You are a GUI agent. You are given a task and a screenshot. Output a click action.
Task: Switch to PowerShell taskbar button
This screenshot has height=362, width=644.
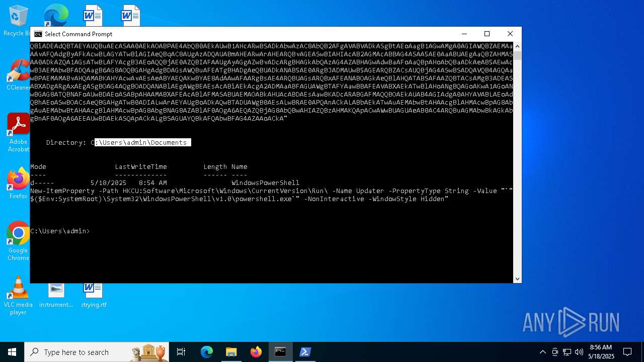305,352
